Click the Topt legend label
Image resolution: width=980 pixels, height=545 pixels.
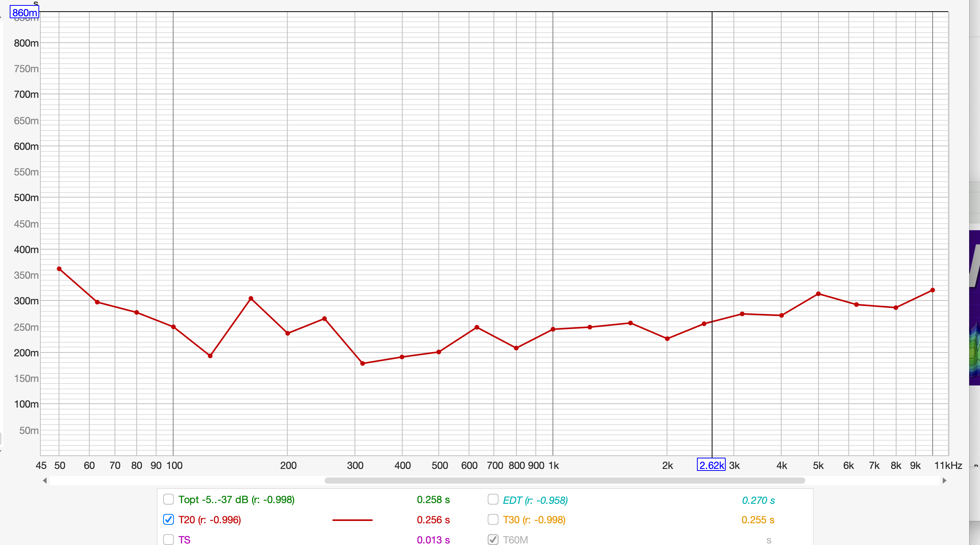tap(236, 500)
